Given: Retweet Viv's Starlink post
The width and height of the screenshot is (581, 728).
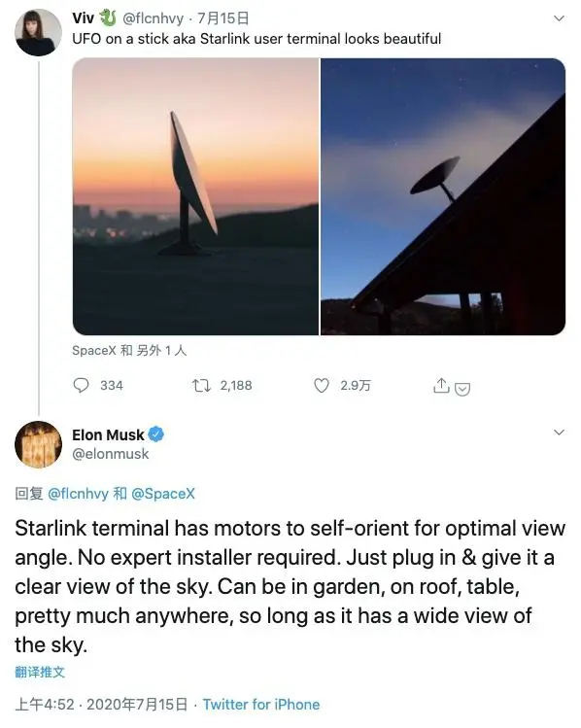Looking at the screenshot, I should pos(202,385).
